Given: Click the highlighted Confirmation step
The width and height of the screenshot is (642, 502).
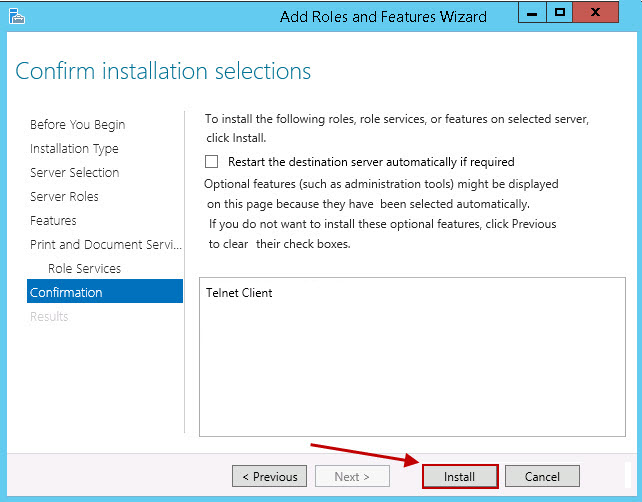Looking at the screenshot, I should (66, 293).
